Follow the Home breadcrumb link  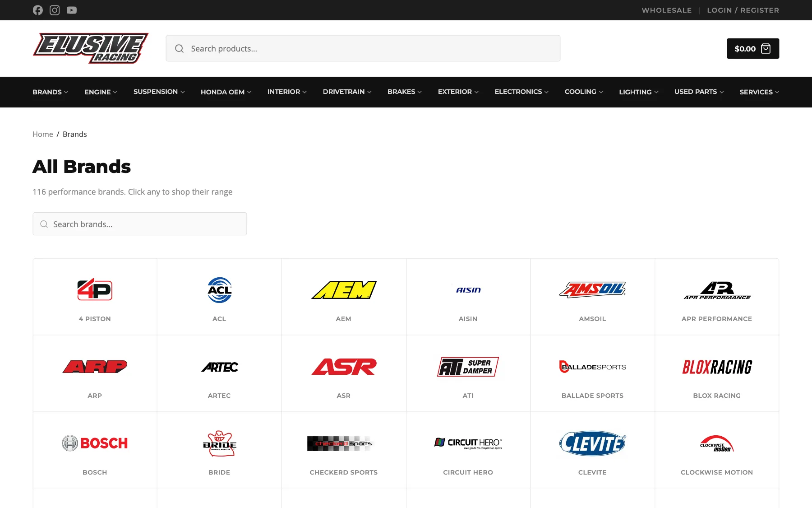pyautogui.click(x=43, y=134)
